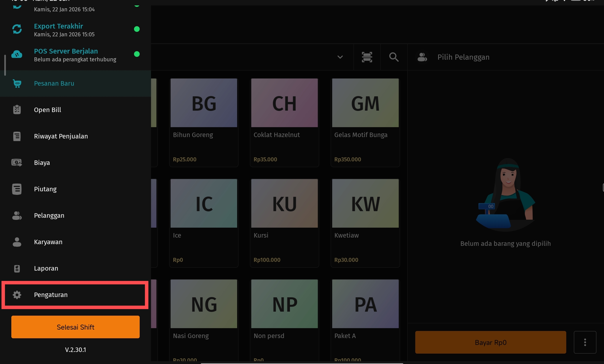
Task: Click the Biaya money icon
Action: pos(17,163)
